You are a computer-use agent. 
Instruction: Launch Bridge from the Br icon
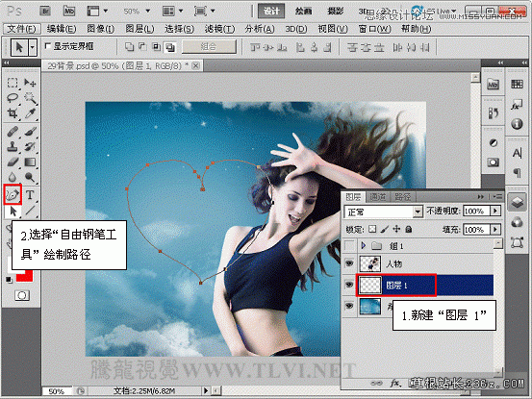point(45,11)
